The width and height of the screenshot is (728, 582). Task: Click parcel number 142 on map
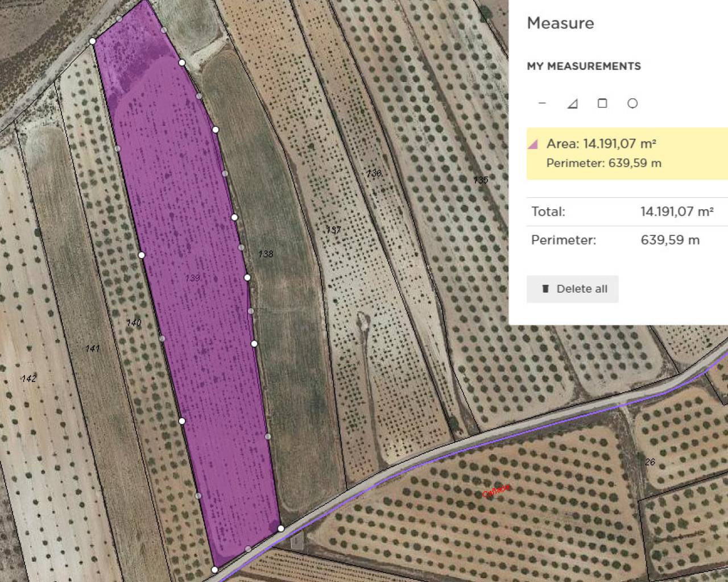click(29, 379)
